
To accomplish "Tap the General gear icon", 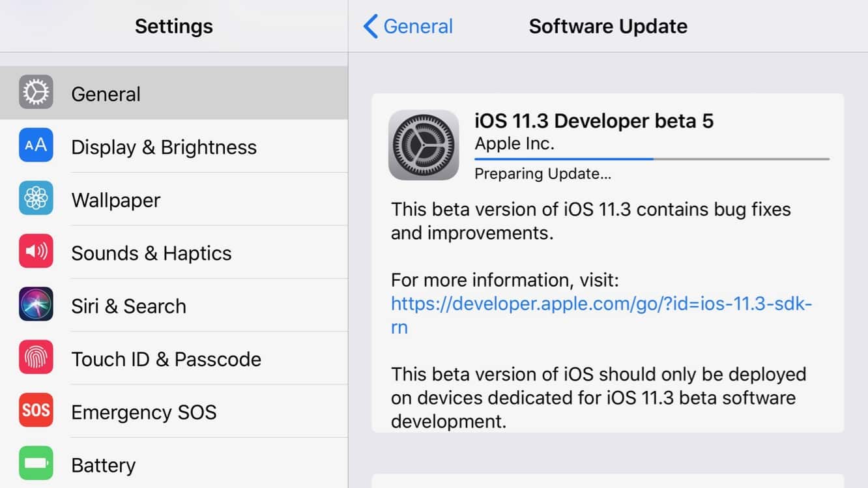I will (x=36, y=93).
